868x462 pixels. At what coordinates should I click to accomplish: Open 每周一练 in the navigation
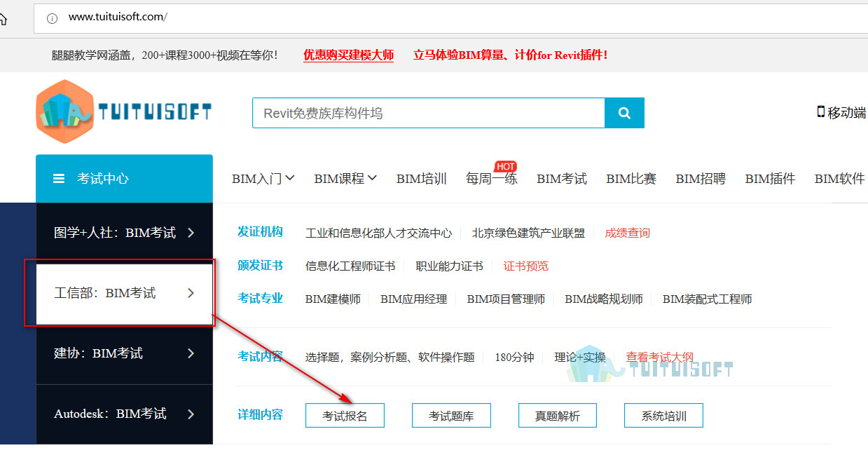click(491, 179)
